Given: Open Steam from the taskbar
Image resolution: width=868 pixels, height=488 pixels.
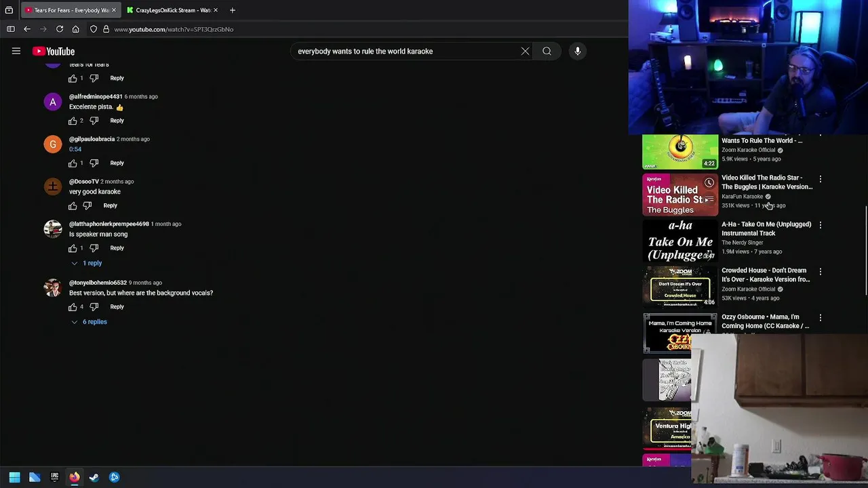Looking at the screenshot, I should coord(94,477).
